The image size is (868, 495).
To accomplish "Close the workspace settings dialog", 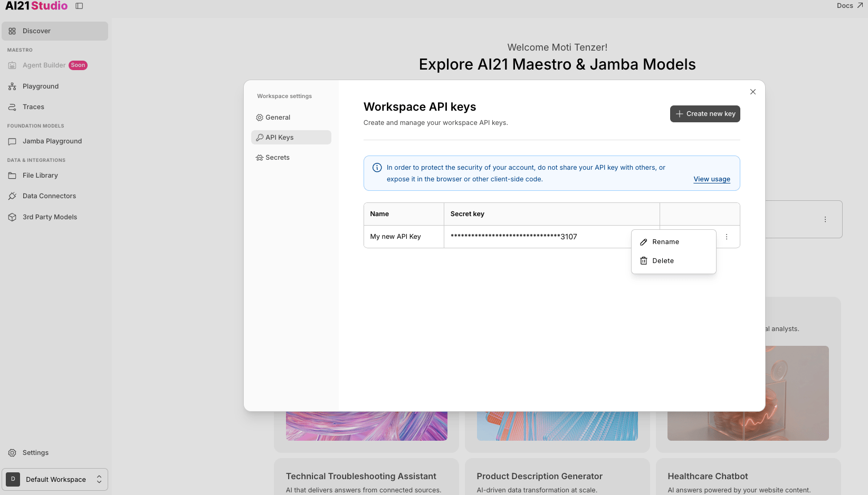I will point(753,92).
